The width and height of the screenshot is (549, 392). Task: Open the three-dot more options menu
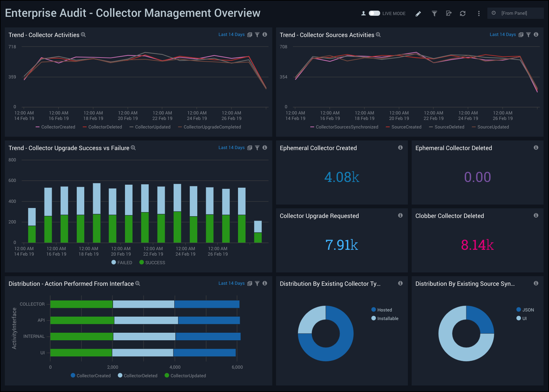tap(479, 14)
